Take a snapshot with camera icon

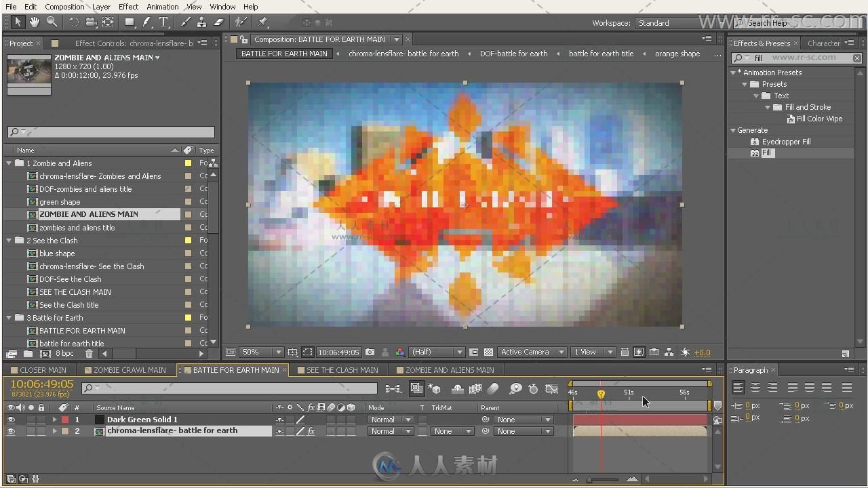point(370,352)
